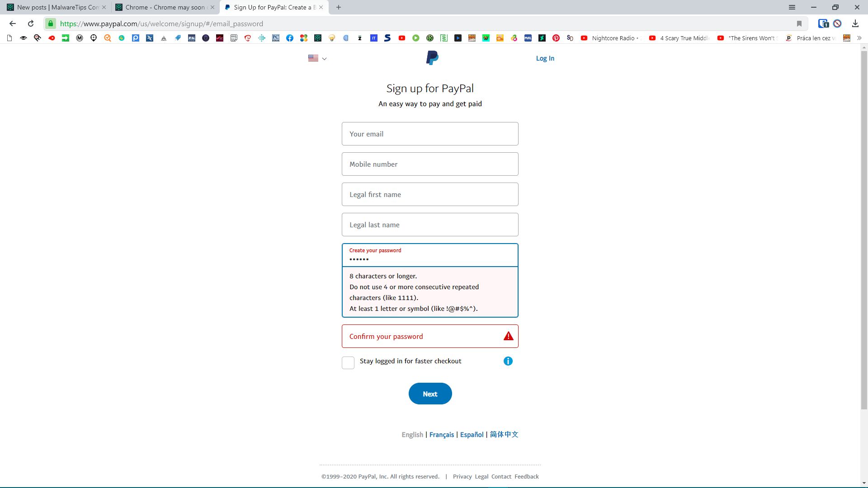Open the MAL bookmark icon
Screen dimensions: 868x488
pos(528,38)
